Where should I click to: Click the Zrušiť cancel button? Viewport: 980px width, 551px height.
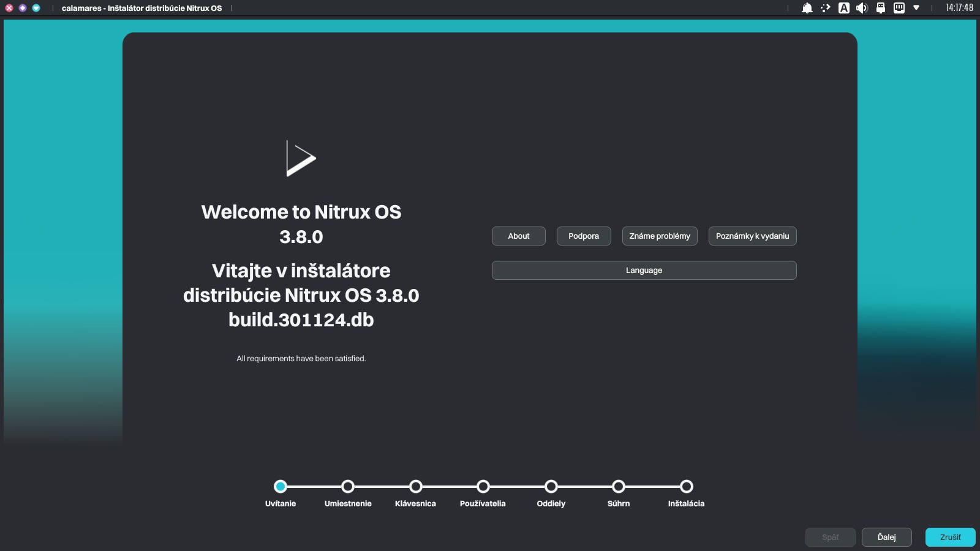(x=951, y=537)
